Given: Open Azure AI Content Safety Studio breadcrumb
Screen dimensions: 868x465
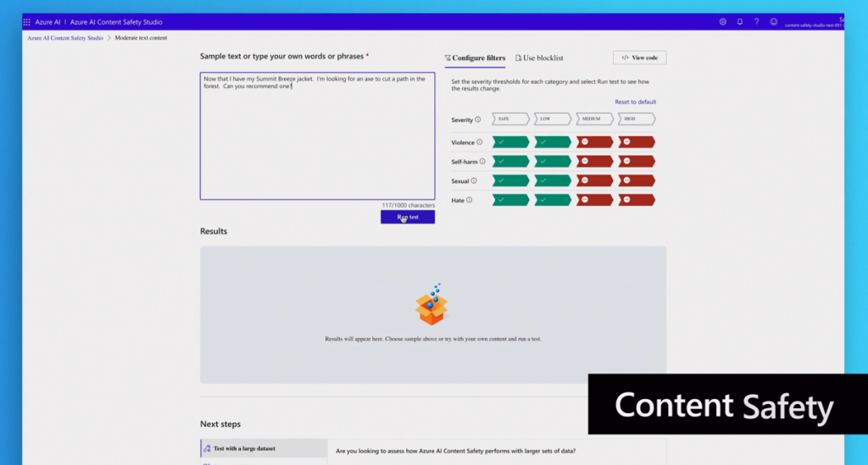Looking at the screenshot, I should [65, 38].
